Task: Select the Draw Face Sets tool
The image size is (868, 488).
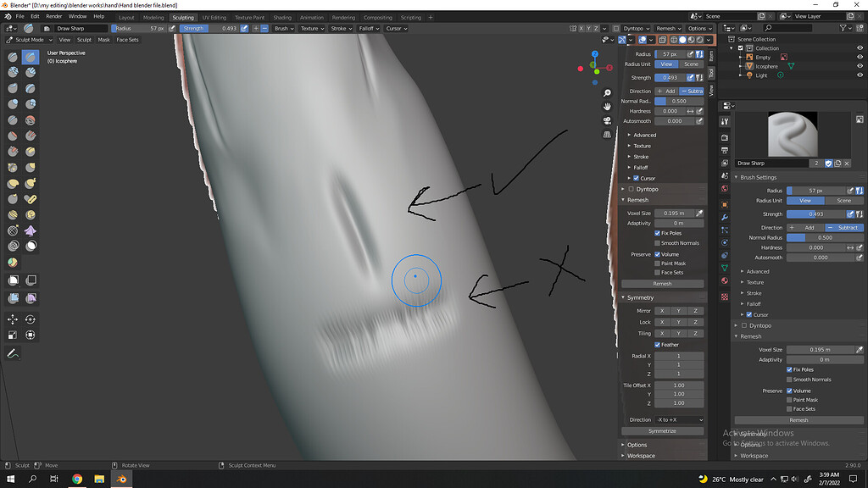Action: [x=13, y=263]
